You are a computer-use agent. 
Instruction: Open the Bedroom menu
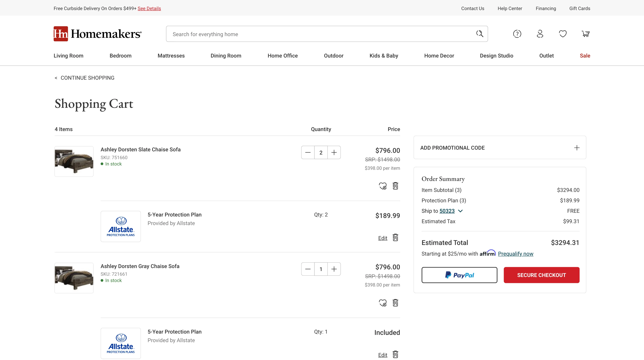[121, 56]
